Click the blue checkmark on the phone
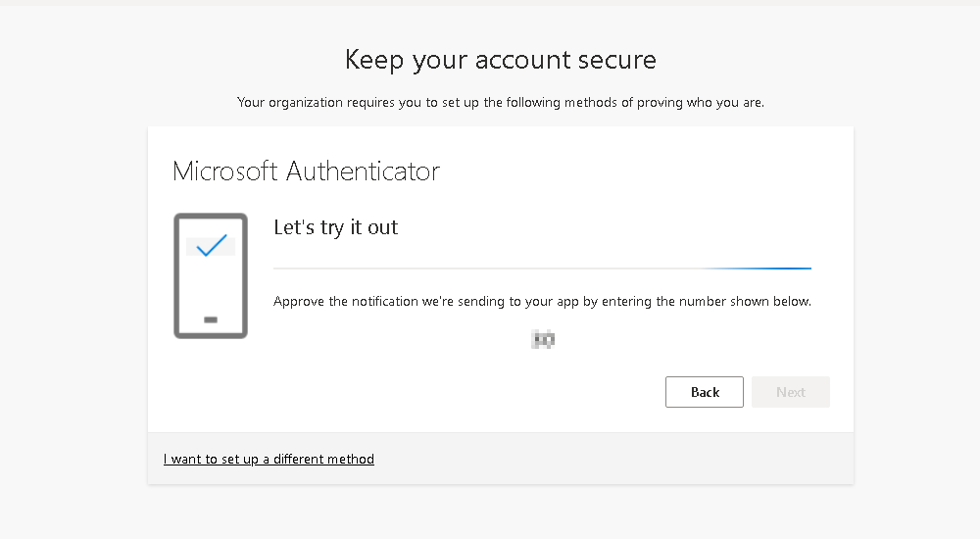980x539 pixels. click(212, 245)
